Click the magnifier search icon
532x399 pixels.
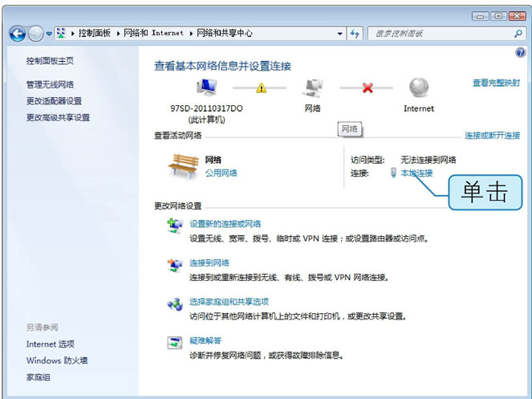tap(518, 34)
